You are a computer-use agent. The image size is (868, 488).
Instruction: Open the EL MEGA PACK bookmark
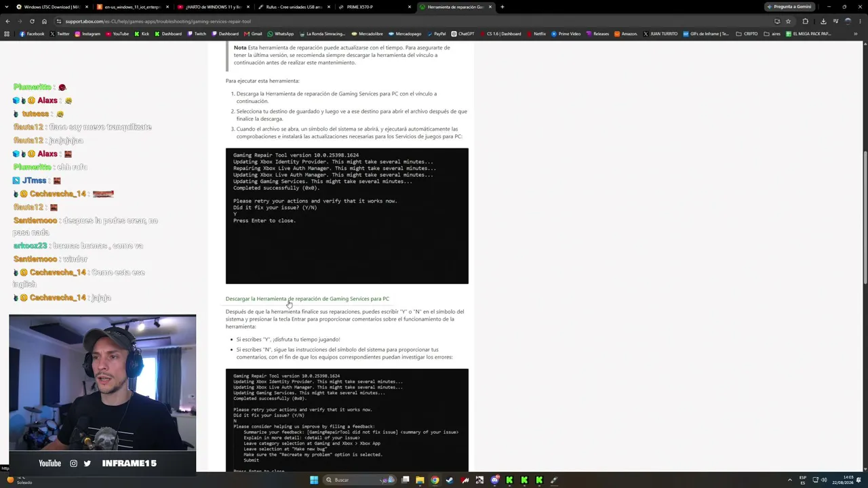pyautogui.click(x=808, y=34)
